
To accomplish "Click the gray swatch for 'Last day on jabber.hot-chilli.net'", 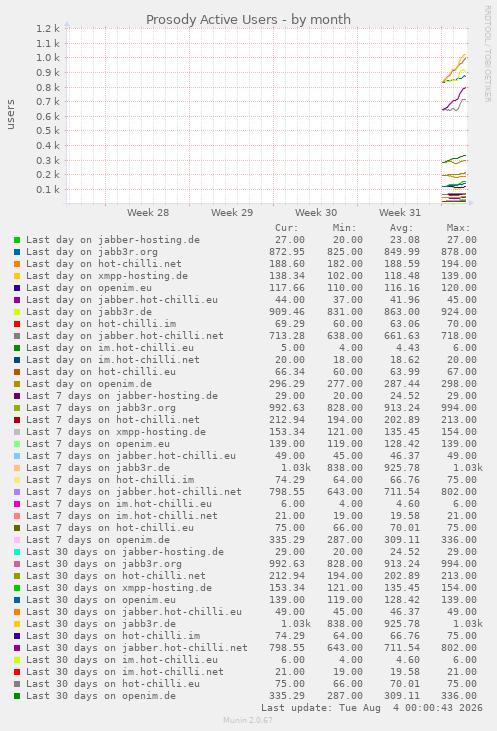I will [x=17, y=336].
